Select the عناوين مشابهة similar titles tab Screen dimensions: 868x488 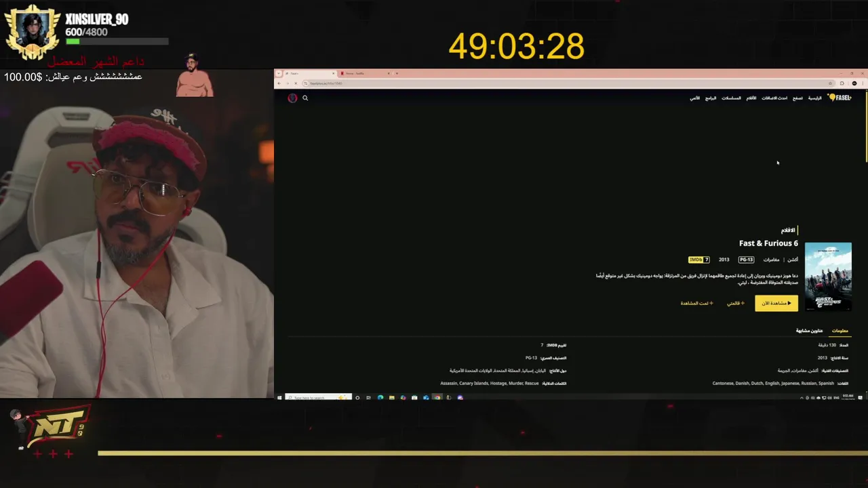tap(809, 331)
